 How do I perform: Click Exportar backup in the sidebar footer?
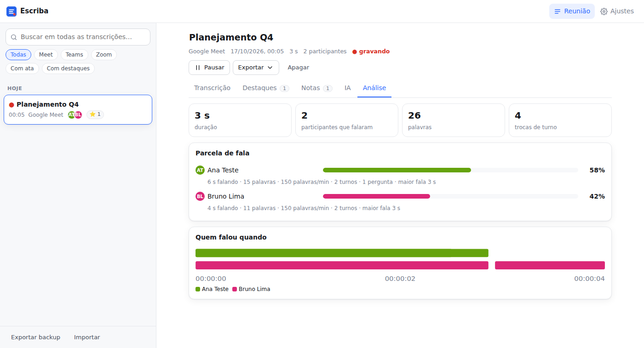point(36,337)
